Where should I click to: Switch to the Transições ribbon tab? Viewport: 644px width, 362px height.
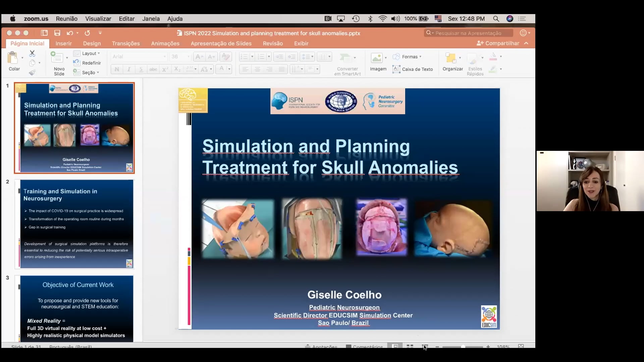click(126, 43)
